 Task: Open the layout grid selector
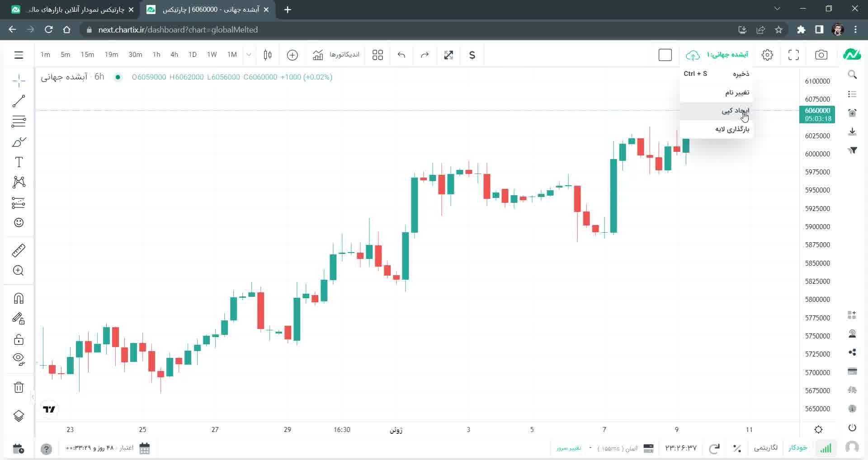(x=377, y=55)
